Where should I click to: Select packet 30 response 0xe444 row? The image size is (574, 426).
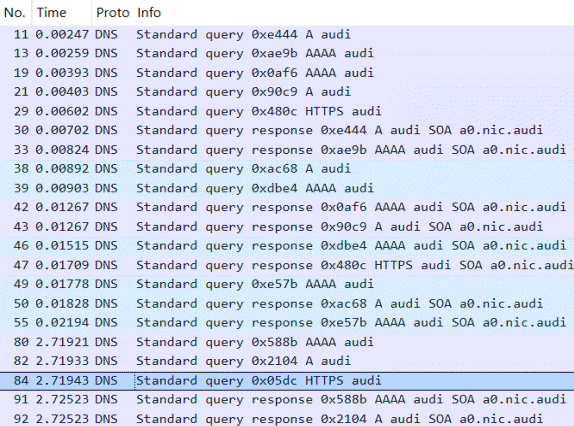pyautogui.click(x=287, y=130)
